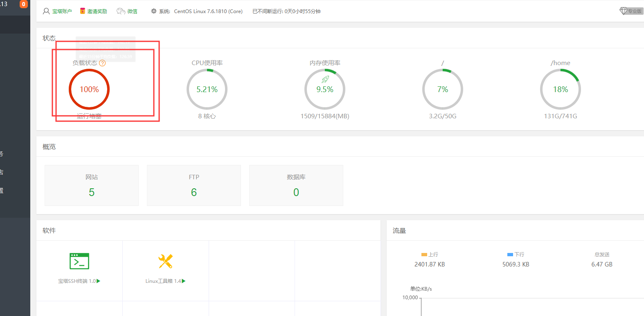
Task: Select the 6.47 GB total sent value
Action: (602, 264)
